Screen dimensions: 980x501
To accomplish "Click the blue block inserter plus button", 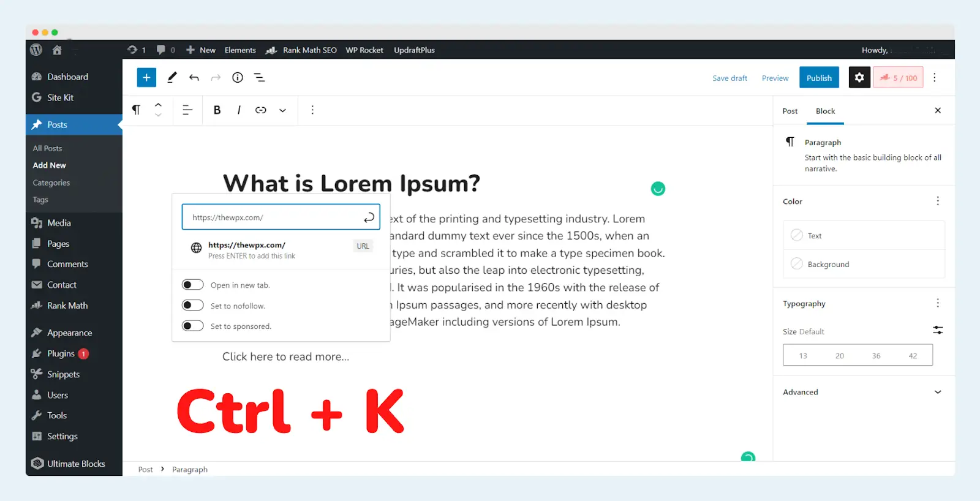I will click(146, 77).
